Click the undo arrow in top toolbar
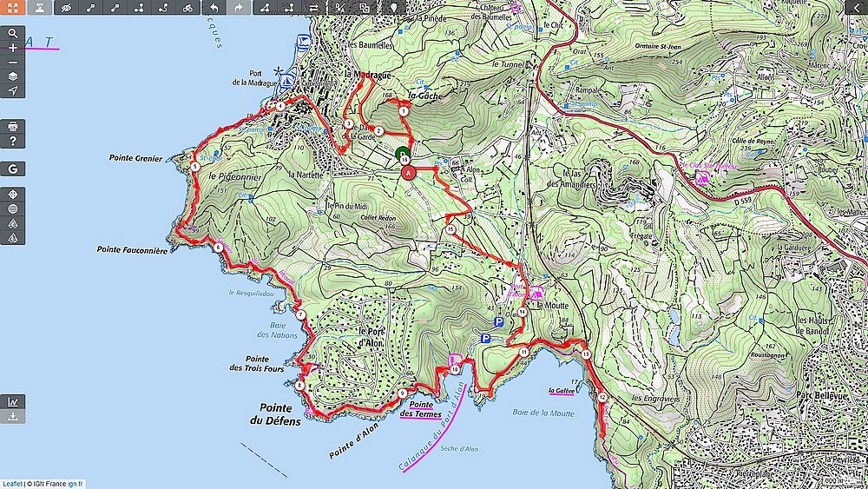Screen dimensions: 868x489 point(214,7)
